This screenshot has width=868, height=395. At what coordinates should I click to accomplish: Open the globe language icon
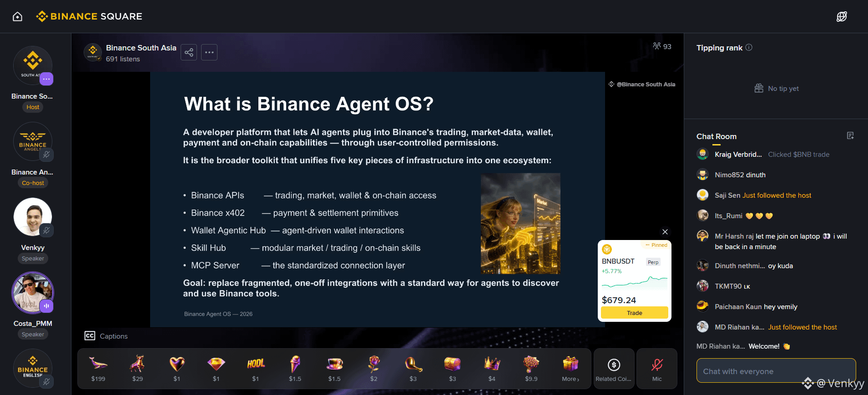coord(842,17)
